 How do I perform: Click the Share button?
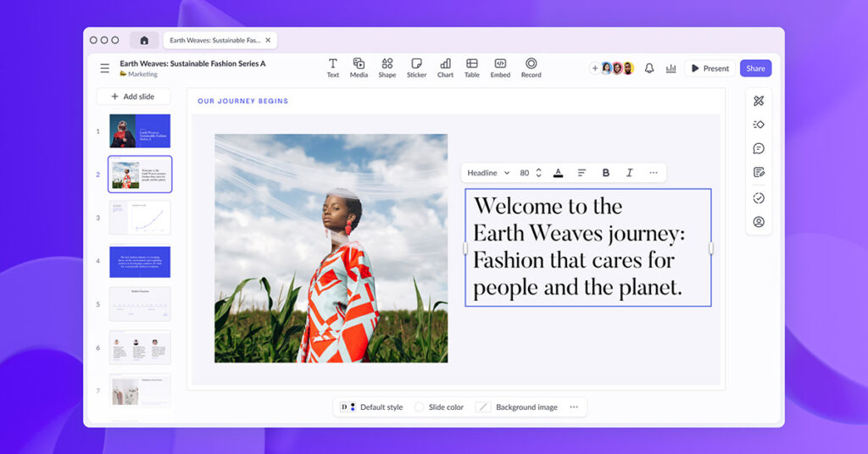pos(755,69)
